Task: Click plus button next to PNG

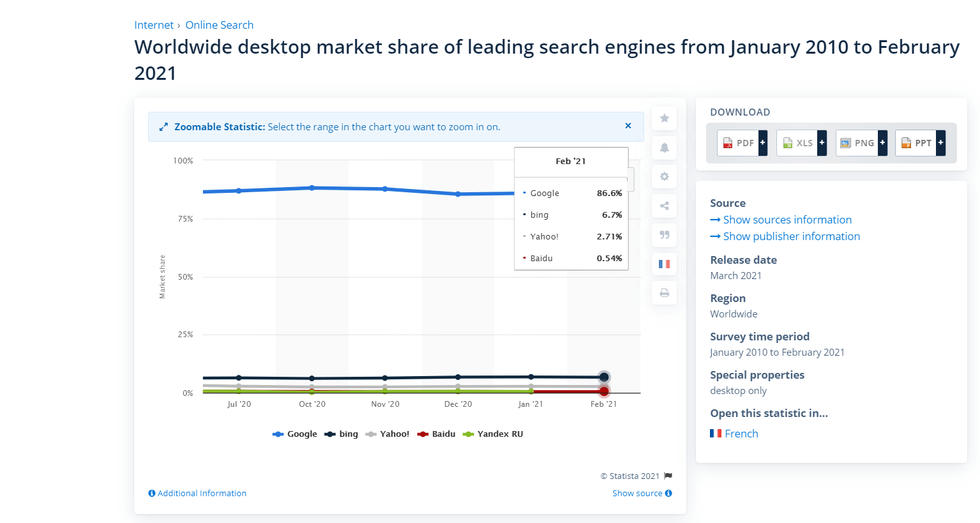Action: (882, 143)
